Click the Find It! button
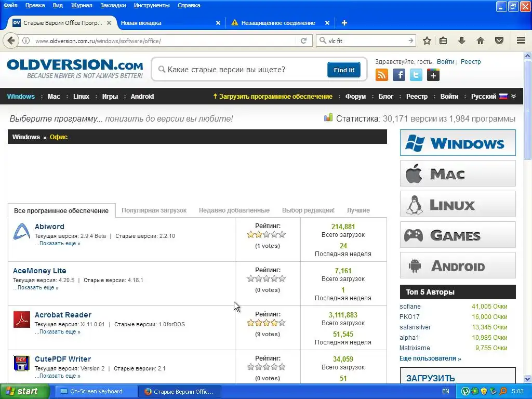 coord(344,70)
